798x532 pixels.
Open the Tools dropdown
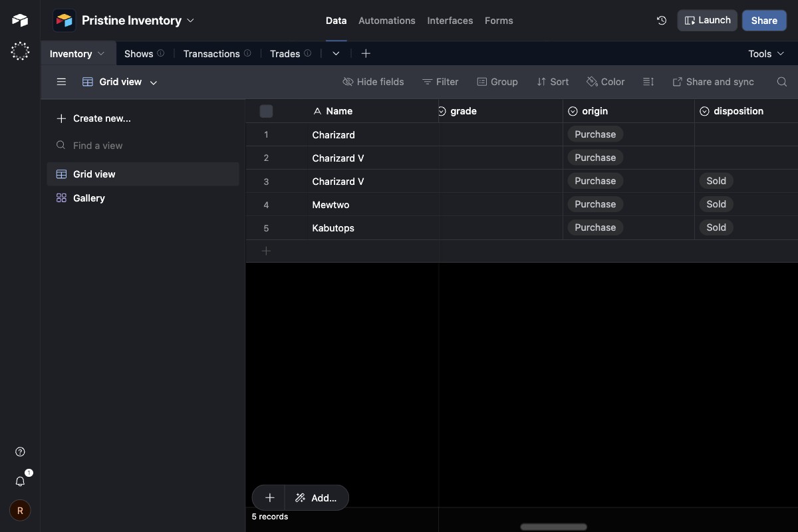pyautogui.click(x=765, y=53)
